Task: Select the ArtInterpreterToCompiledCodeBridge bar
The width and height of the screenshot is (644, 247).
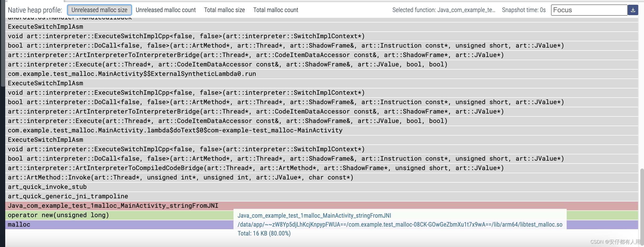Action: (x=321, y=168)
